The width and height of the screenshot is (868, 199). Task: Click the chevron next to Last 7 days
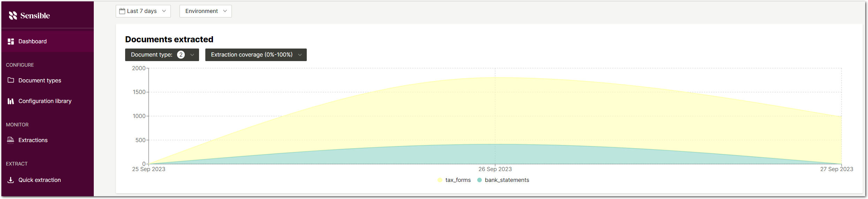[x=164, y=11]
